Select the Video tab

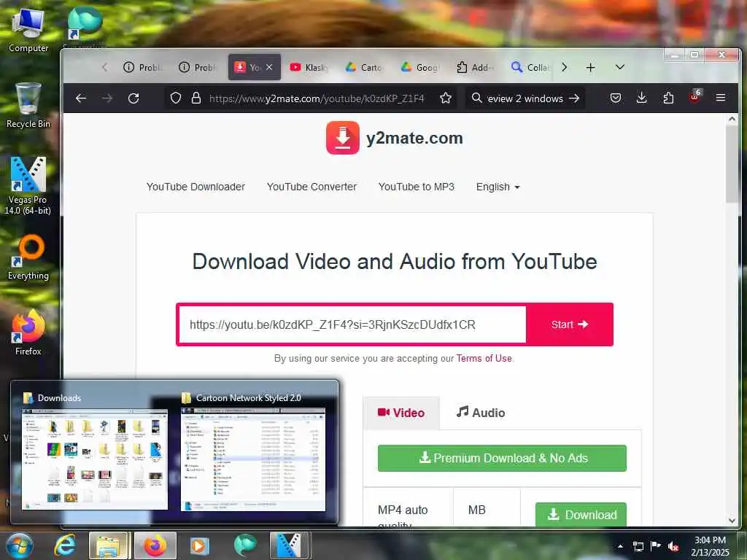[x=401, y=413]
